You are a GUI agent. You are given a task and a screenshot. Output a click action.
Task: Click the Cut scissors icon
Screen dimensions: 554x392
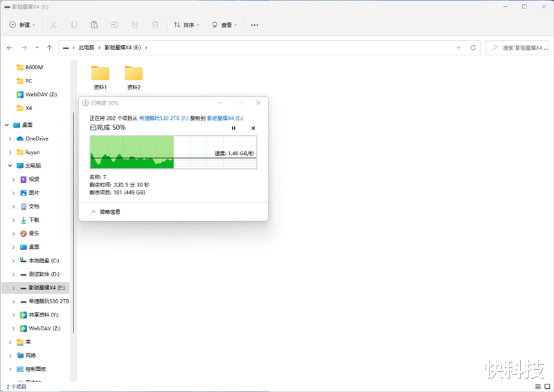click(53, 25)
